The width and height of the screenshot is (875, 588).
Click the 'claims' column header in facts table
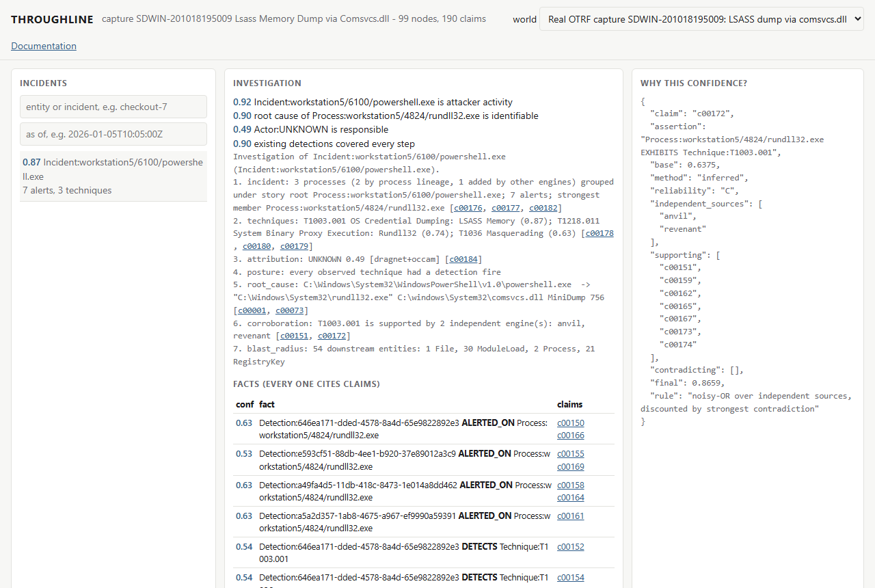point(570,404)
